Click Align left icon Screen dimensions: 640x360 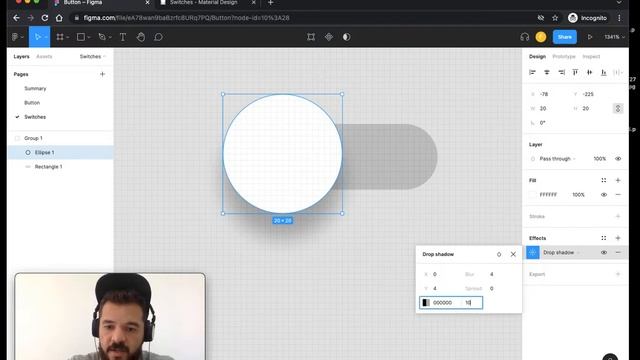[532, 72]
